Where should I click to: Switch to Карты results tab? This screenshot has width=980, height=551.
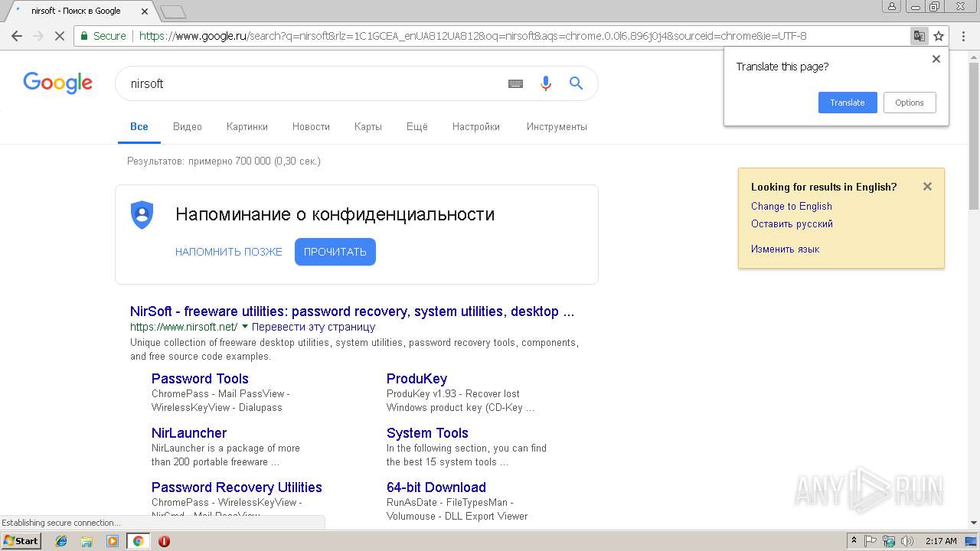[x=368, y=127]
